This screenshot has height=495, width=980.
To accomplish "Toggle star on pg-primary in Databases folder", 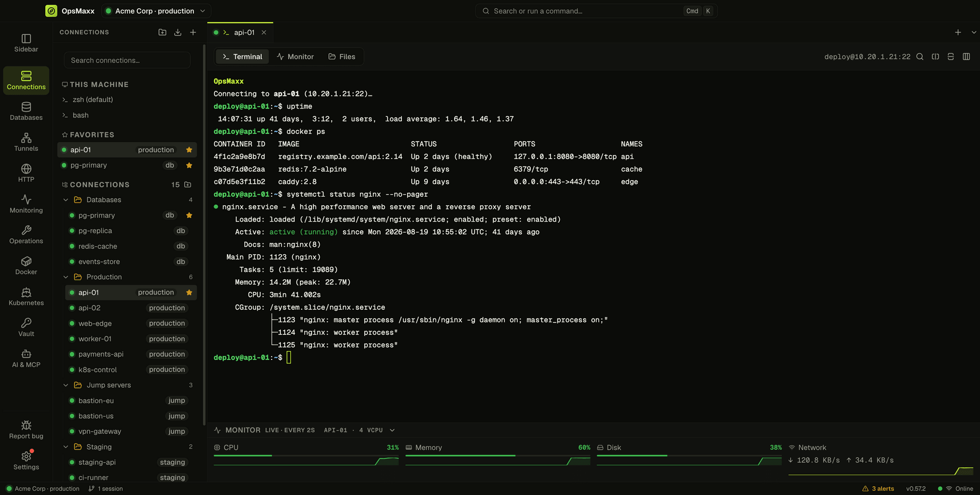I will pyautogui.click(x=189, y=215).
